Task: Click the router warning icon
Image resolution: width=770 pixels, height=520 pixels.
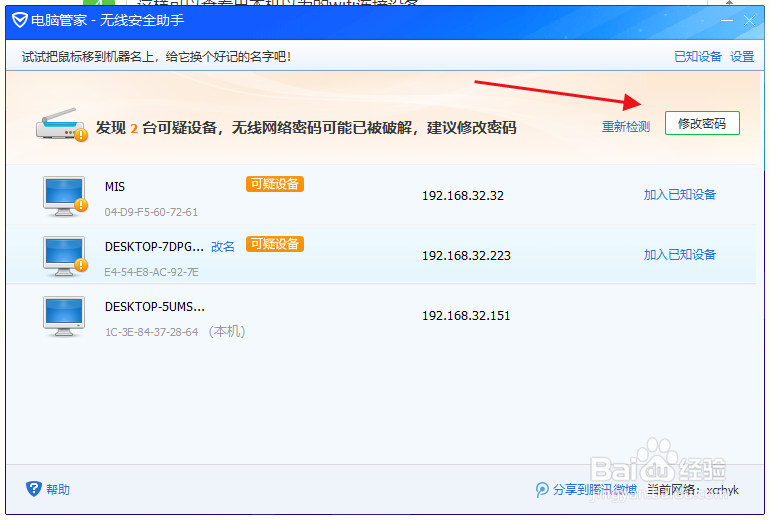Action: [61, 125]
